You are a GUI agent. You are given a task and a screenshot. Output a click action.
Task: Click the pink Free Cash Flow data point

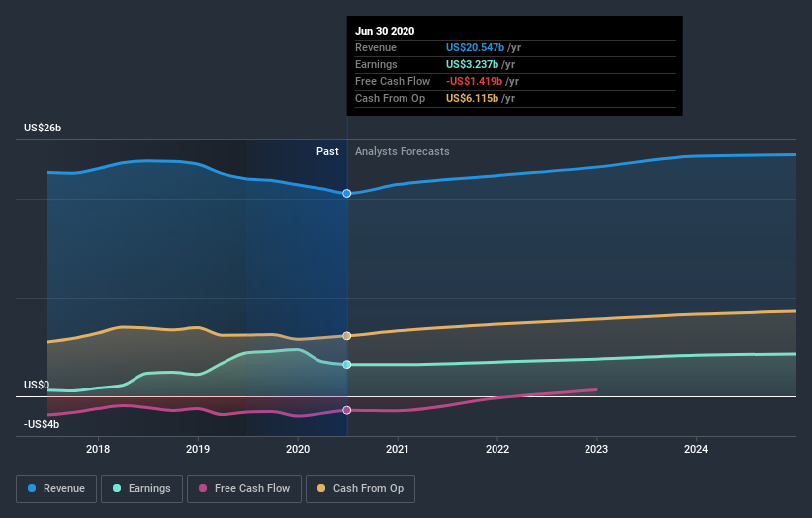coord(347,410)
